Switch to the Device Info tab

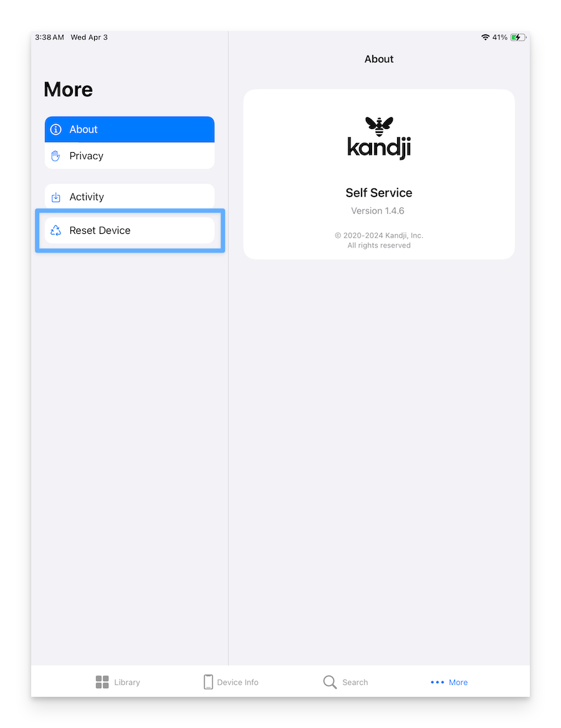(x=231, y=682)
